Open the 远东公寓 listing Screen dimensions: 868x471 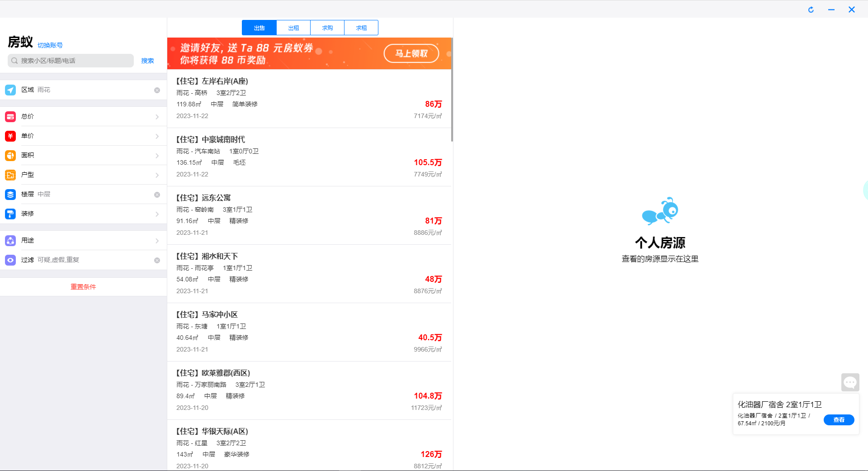click(309, 215)
